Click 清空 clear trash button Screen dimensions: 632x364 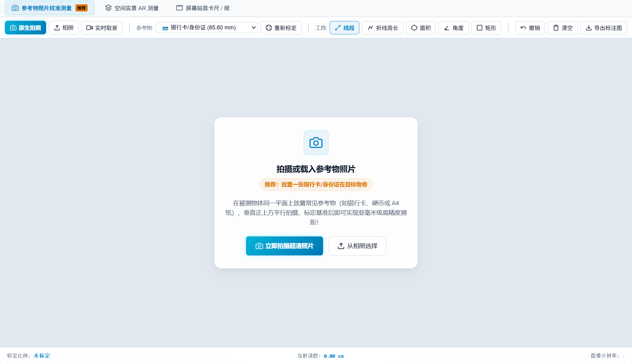click(563, 28)
